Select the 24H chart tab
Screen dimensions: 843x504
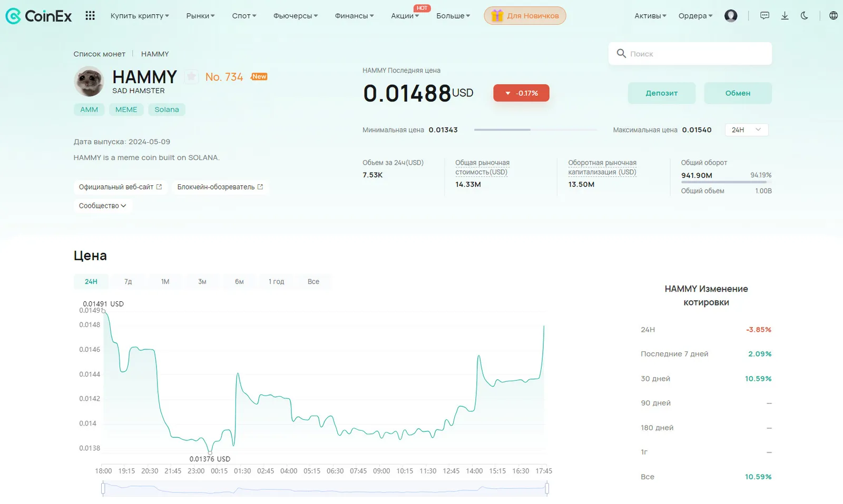point(91,281)
